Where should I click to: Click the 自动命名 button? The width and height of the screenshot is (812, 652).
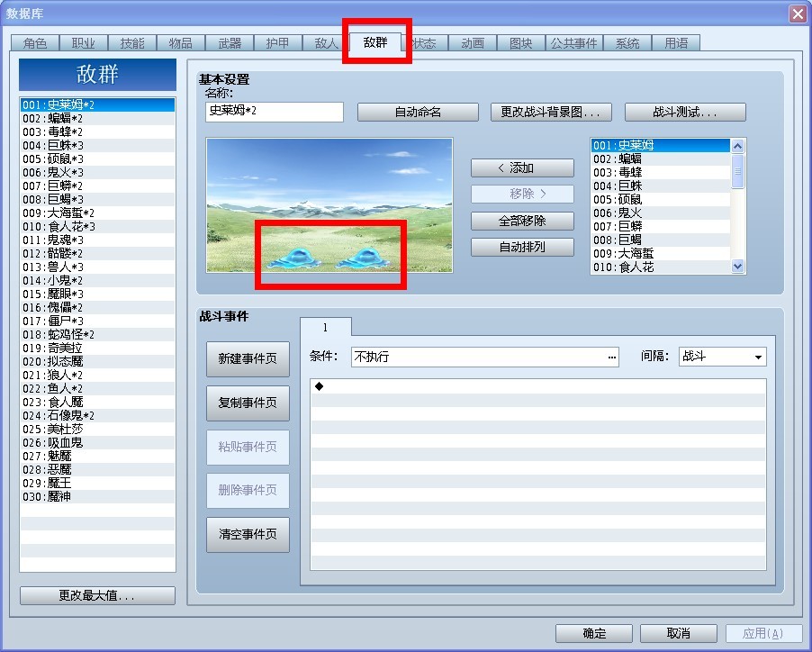pos(418,112)
